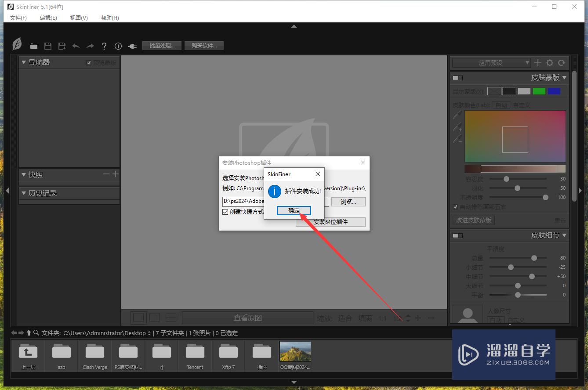Click the save toolbar icon
The image size is (588, 390).
point(48,46)
